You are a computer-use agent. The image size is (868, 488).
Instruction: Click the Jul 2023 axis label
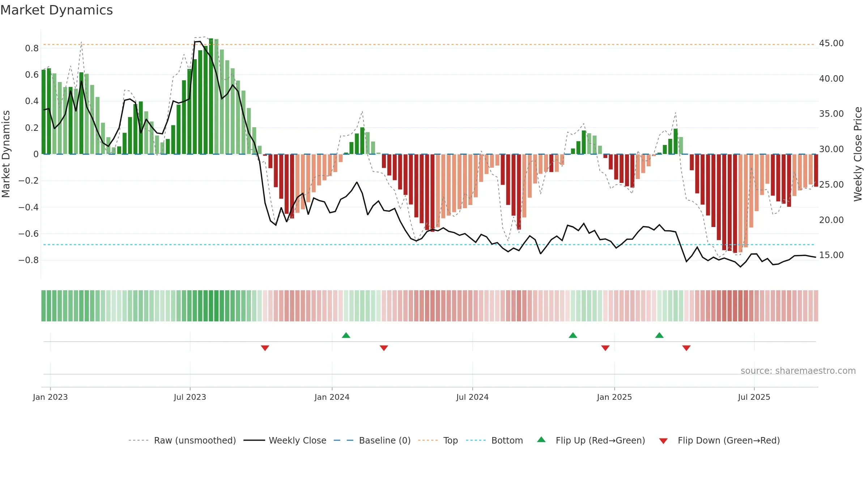190,397
